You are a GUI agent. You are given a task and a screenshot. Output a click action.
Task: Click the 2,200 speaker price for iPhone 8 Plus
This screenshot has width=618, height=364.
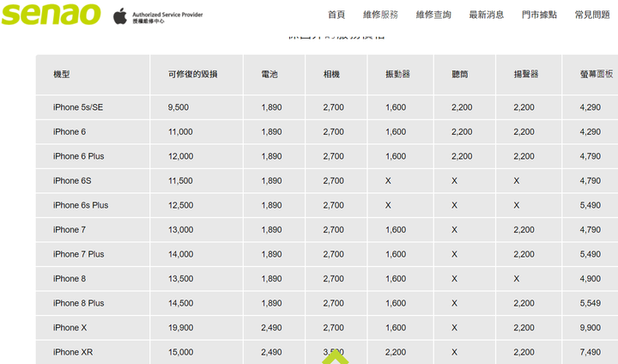pyautogui.click(x=524, y=303)
